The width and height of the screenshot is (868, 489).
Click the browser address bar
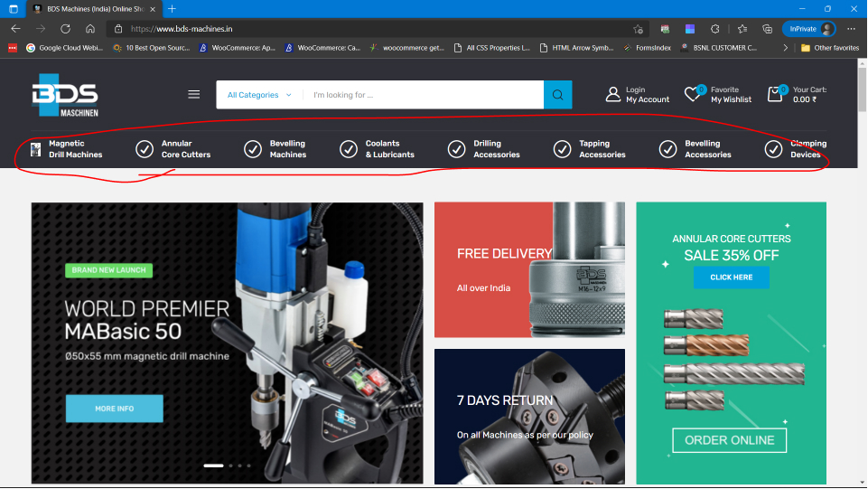(377, 29)
